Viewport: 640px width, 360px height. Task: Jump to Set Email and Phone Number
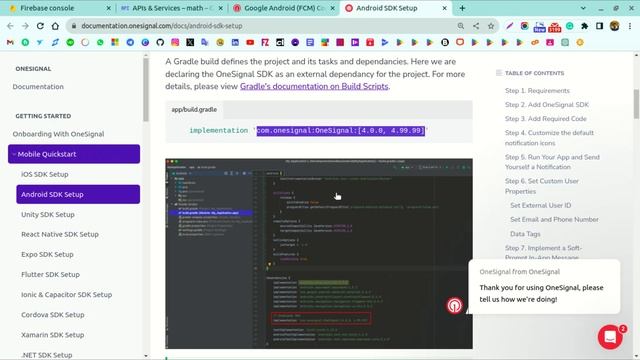coord(554,220)
